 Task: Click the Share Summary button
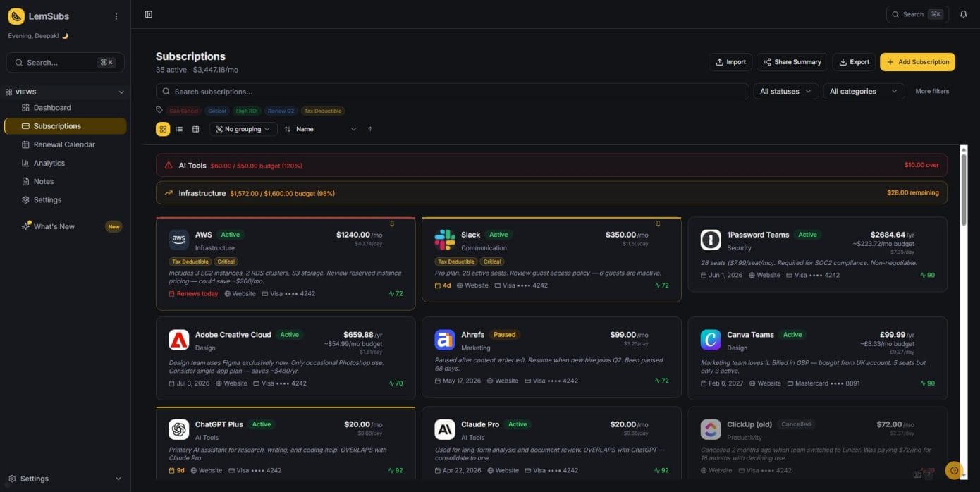[x=792, y=62]
